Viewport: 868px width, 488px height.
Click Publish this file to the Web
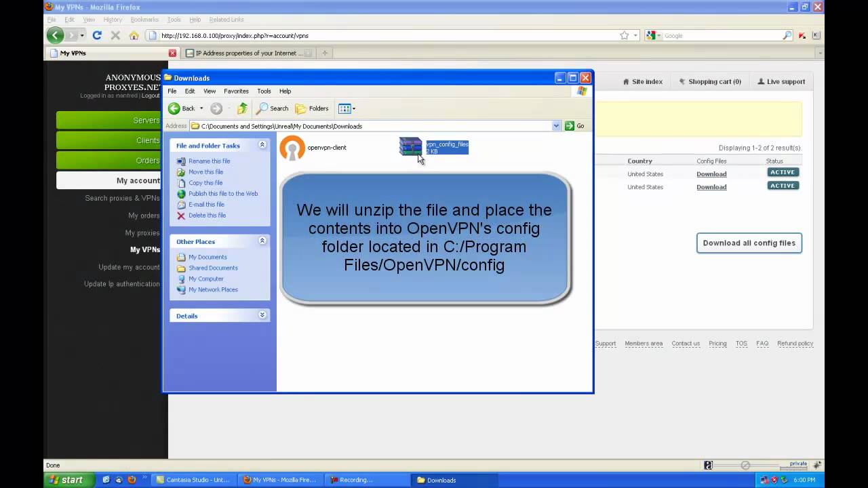click(x=223, y=194)
